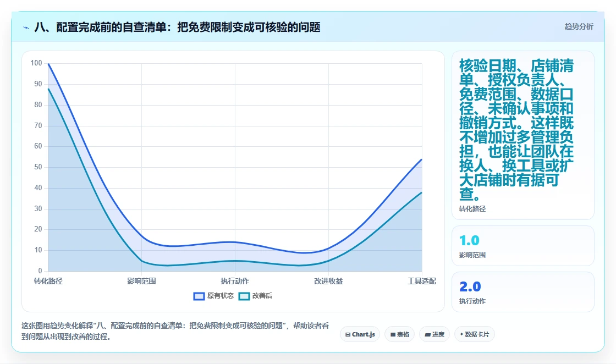Click the icon inside 表格 tag
Viewport: 616px width, 364px height.
tap(393, 334)
